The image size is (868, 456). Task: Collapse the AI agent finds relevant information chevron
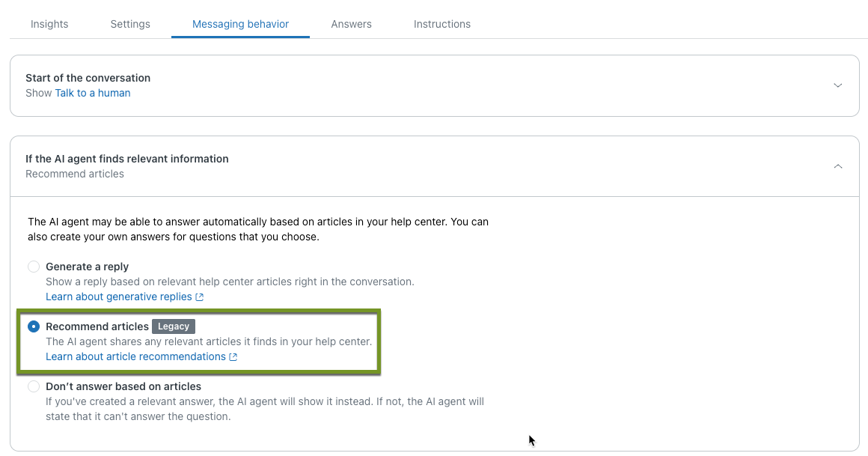tap(838, 166)
